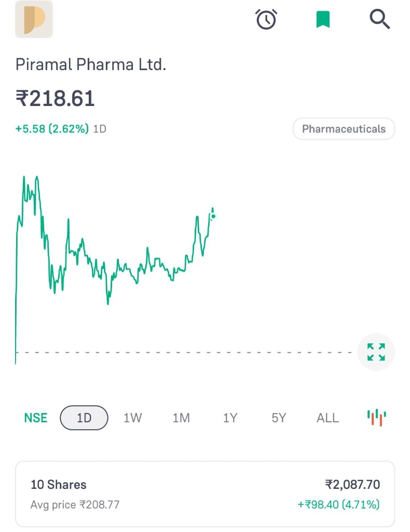Click the Piramal Pharma Ltd. title
The width and height of the screenshot is (410, 532).
coord(91,65)
